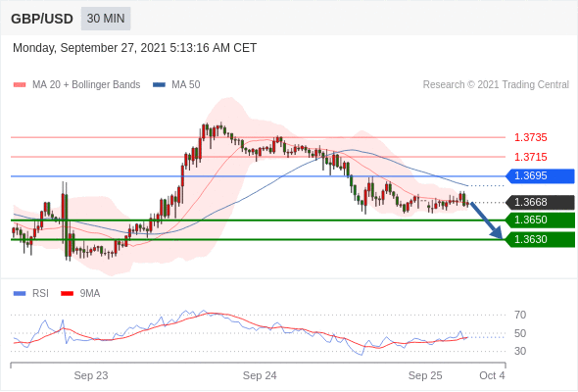Click the Oct 4 date axis label

pos(492,375)
